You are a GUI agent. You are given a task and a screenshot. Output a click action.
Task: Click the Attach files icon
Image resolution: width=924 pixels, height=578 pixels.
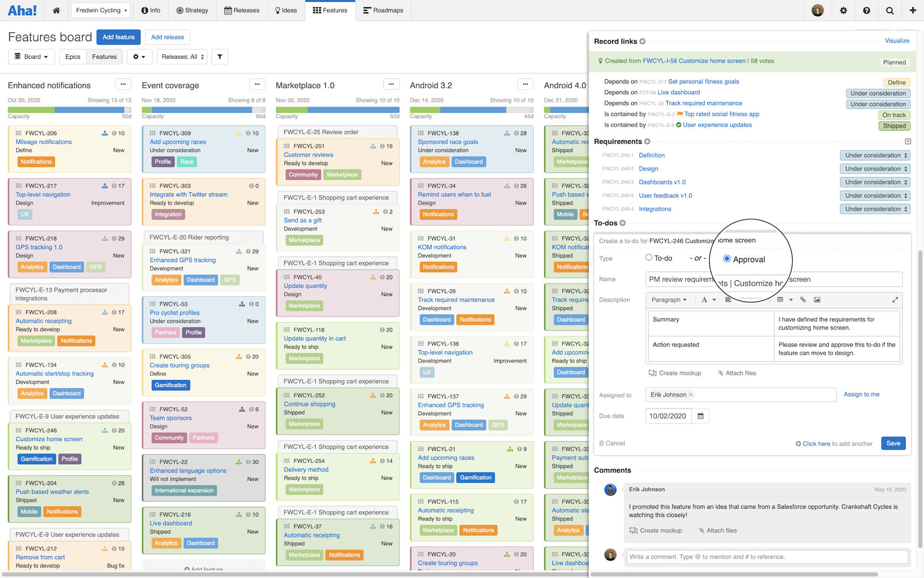coord(720,373)
